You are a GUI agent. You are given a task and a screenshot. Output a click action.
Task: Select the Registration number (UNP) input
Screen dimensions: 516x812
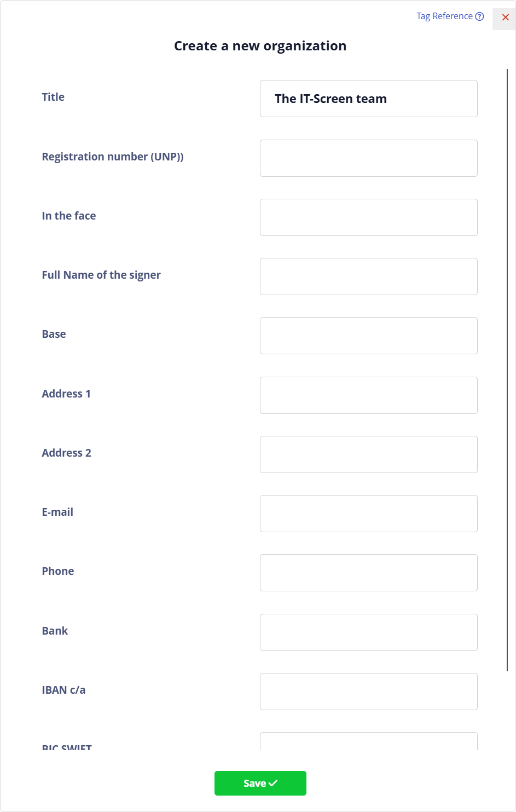[x=369, y=158]
